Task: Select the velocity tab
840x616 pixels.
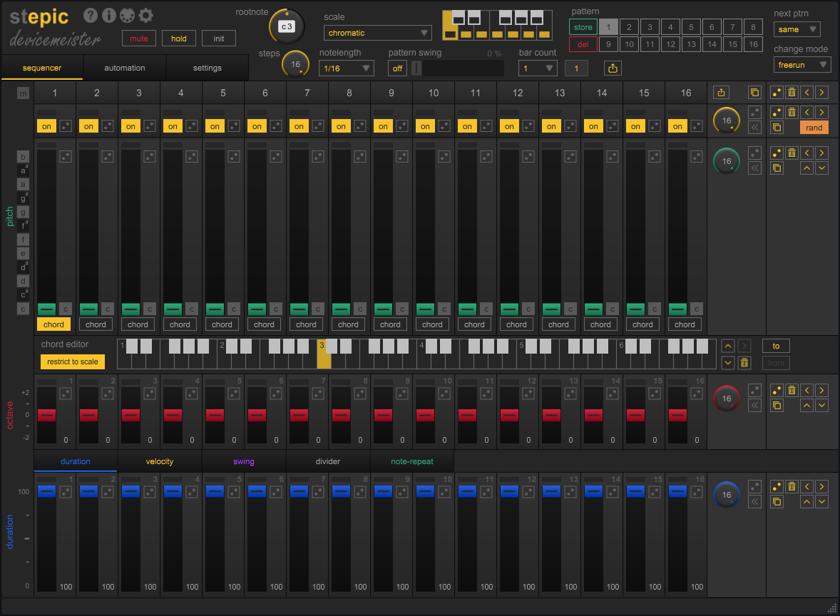Action: 160,461
